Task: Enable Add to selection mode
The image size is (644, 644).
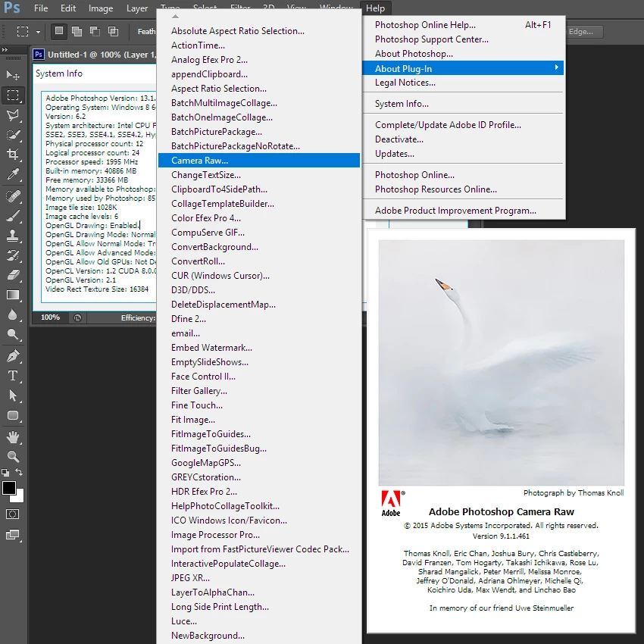Action: (x=77, y=31)
